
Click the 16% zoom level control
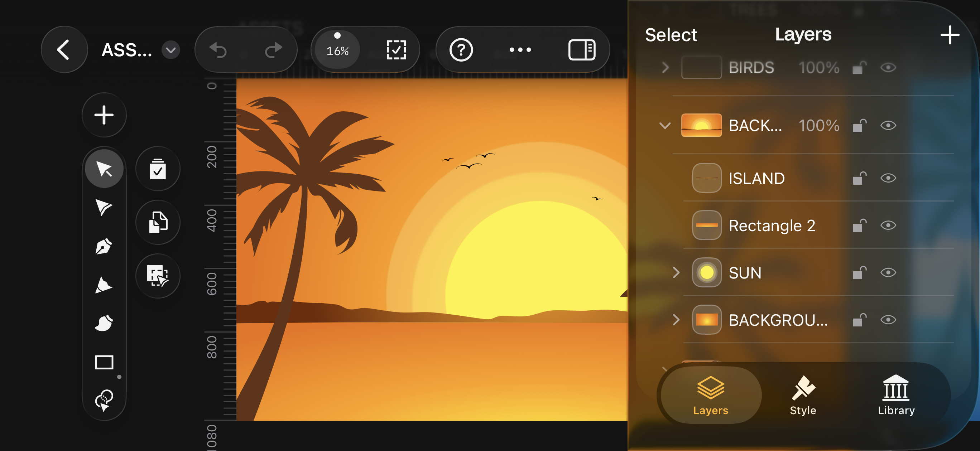[x=337, y=50]
